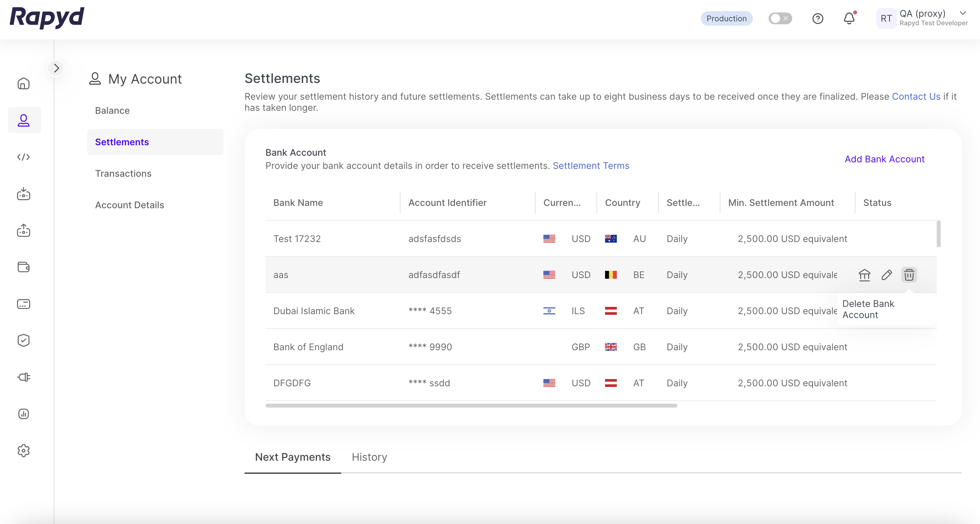The width and height of the screenshot is (980, 524).
Task: Open the Disburse (upload box) sidebar icon
Action: tap(24, 230)
